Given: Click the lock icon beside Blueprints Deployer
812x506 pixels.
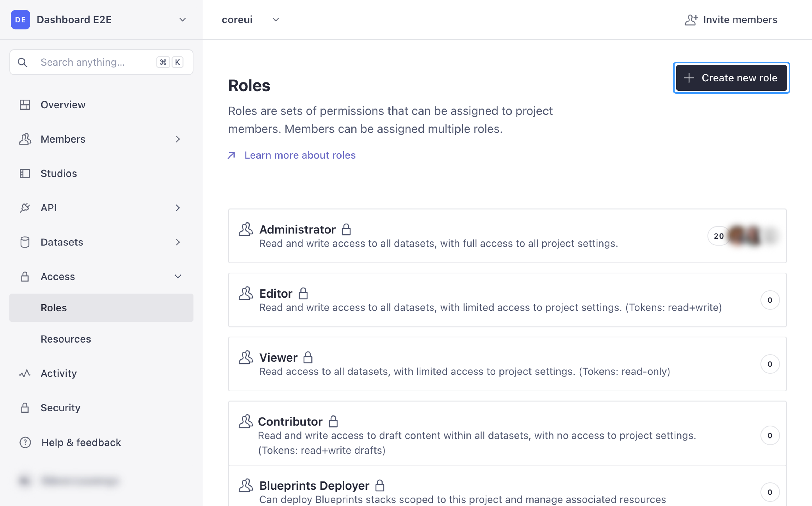Looking at the screenshot, I should pos(380,485).
